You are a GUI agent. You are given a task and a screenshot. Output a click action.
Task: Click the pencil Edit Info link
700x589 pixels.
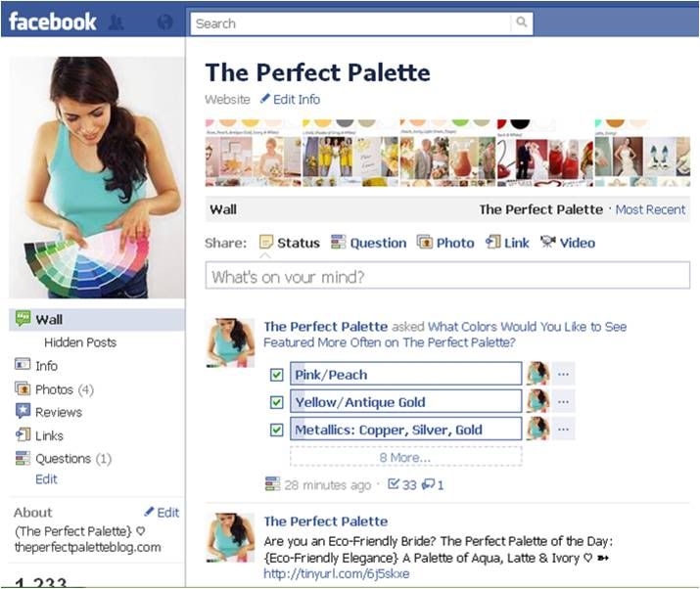point(290,99)
